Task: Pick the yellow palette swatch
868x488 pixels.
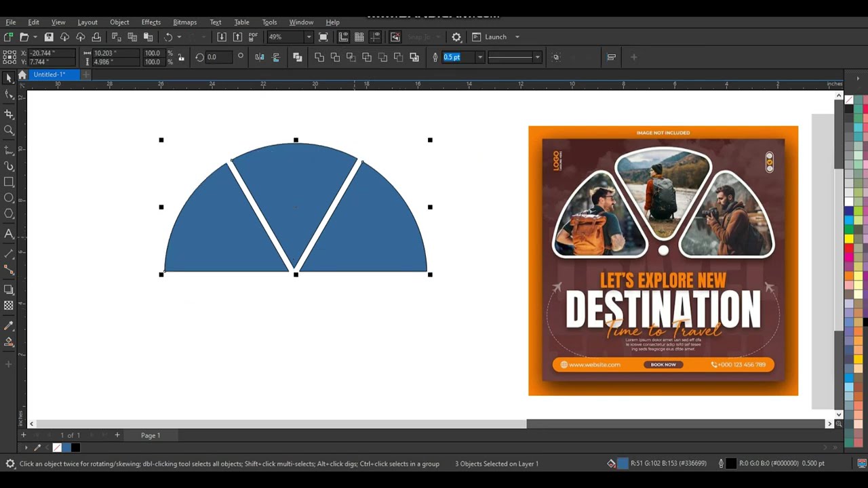Action: click(x=849, y=238)
